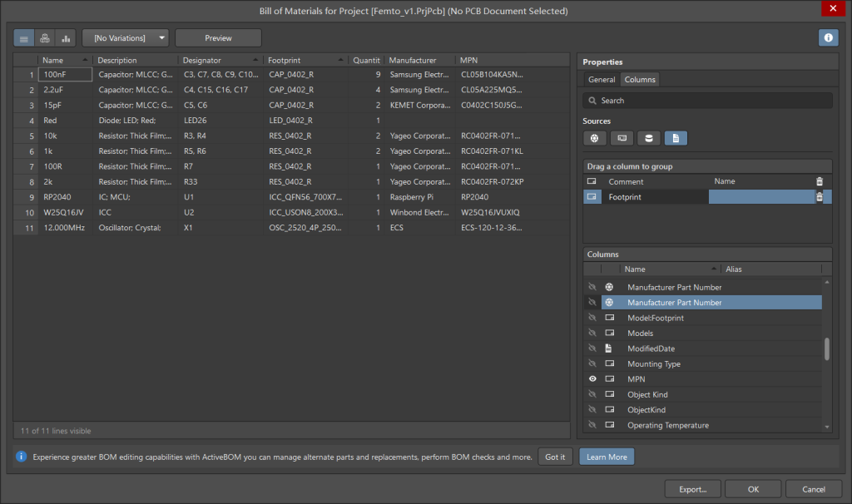Viewport: 852px width, 504px height.
Task: Click the Learn More button
Action: pos(607,457)
